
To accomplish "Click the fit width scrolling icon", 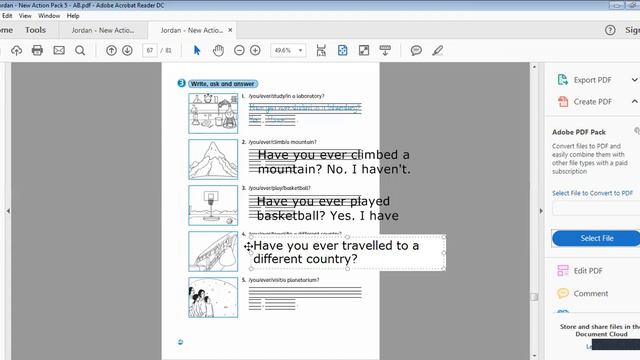I will [x=321, y=50].
